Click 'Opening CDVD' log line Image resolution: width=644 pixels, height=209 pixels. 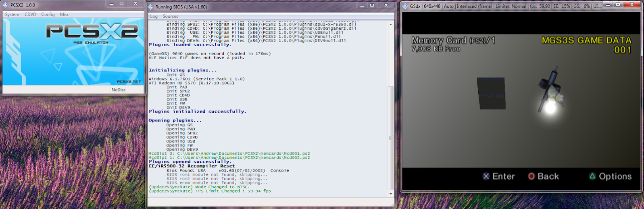pos(182,137)
